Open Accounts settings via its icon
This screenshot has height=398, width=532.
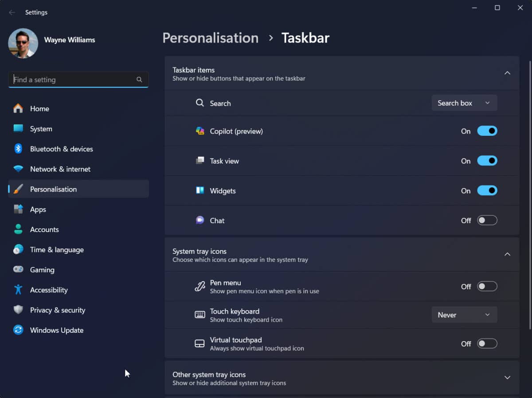click(18, 229)
